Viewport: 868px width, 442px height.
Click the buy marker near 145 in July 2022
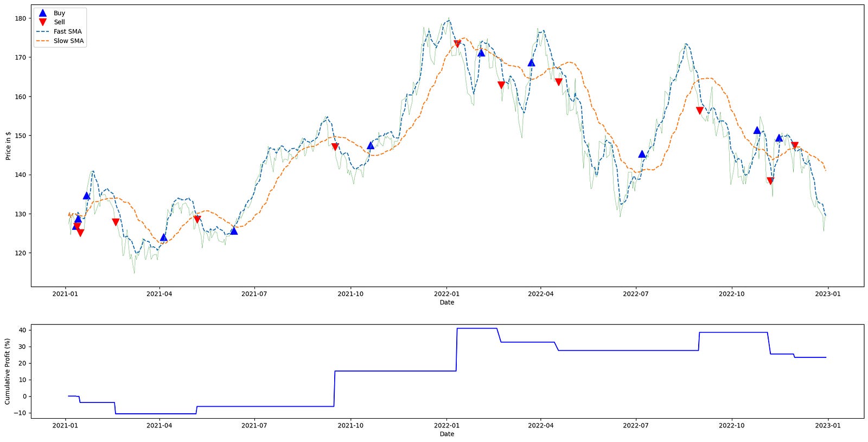(642, 154)
